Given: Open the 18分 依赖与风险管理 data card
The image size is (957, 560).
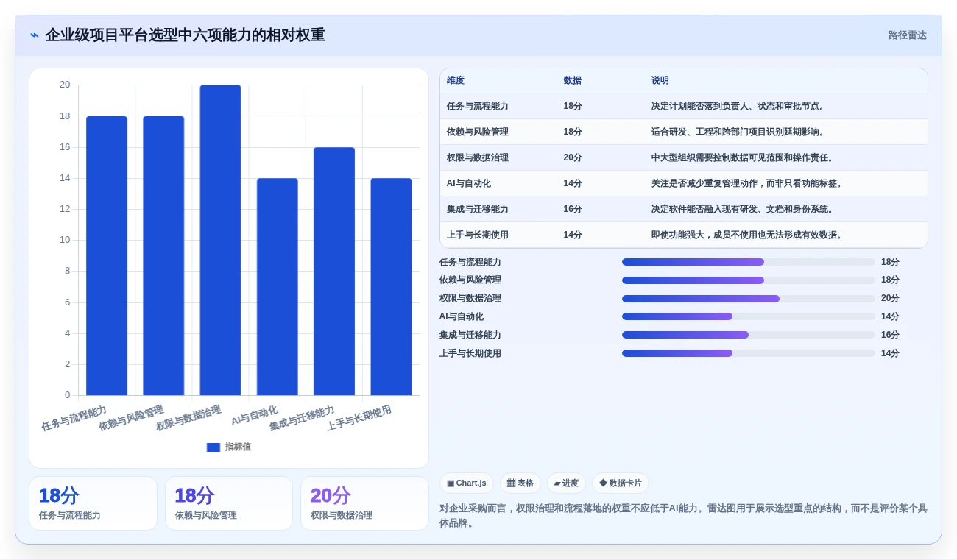Looking at the screenshot, I should click(x=229, y=503).
